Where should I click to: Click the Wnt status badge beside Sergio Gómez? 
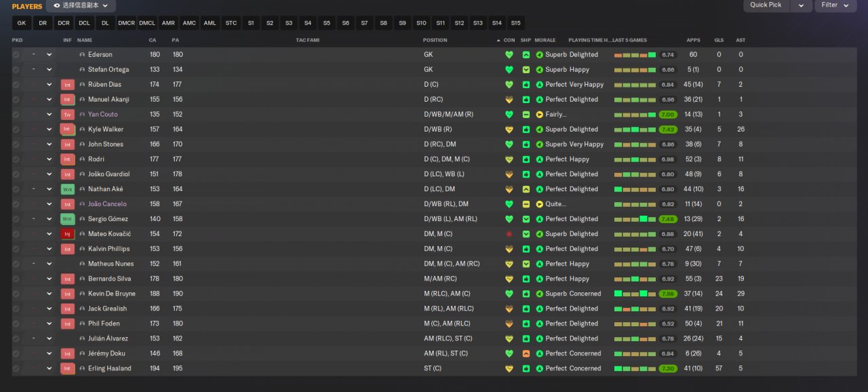tap(67, 219)
